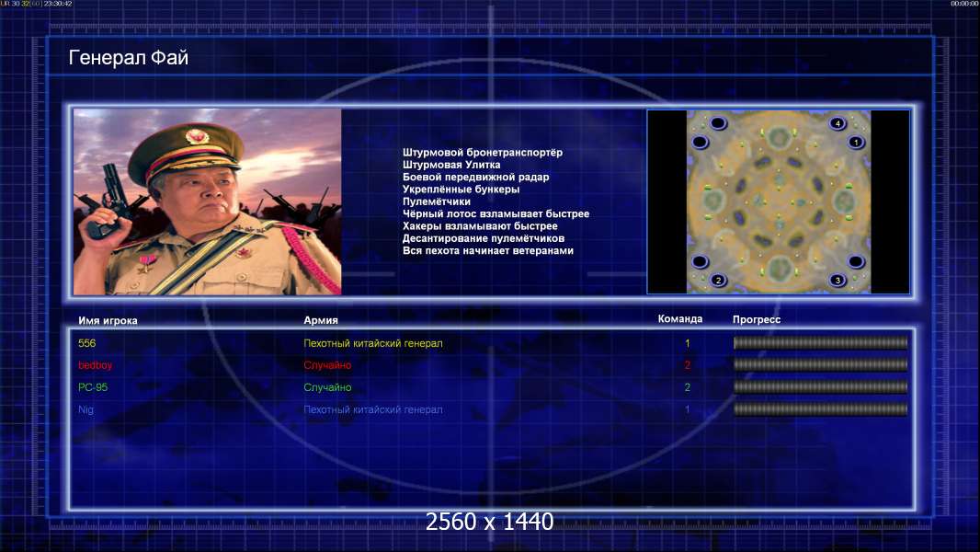Click the 'Армия' column header
Image resolution: width=980 pixels, height=552 pixels.
click(x=321, y=320)
